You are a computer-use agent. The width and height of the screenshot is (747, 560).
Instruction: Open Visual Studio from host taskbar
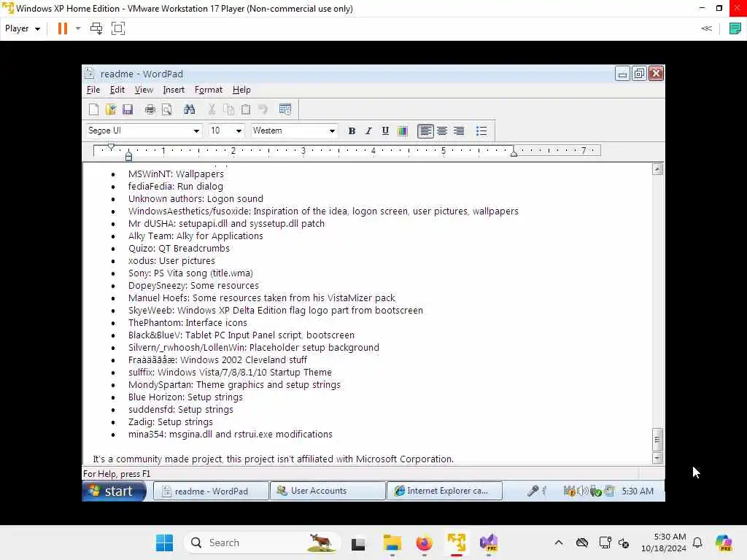(x=488, y=542)
